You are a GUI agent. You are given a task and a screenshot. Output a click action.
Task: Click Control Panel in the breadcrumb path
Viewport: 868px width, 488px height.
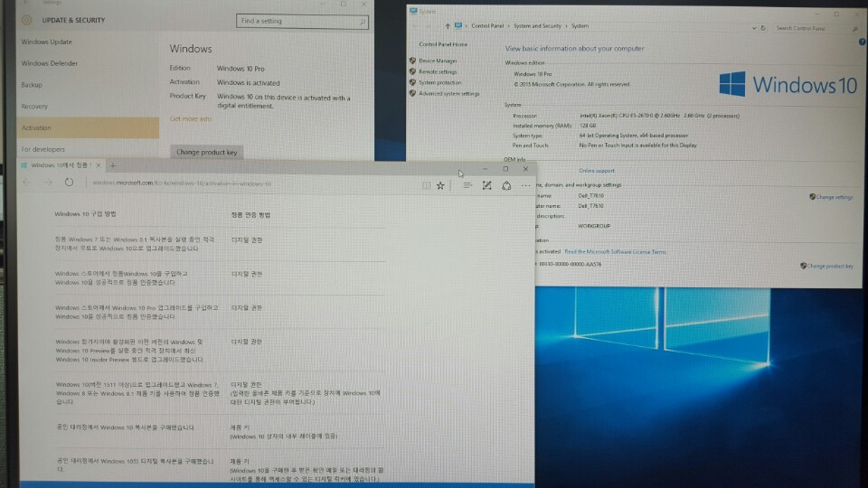(487, 26)
